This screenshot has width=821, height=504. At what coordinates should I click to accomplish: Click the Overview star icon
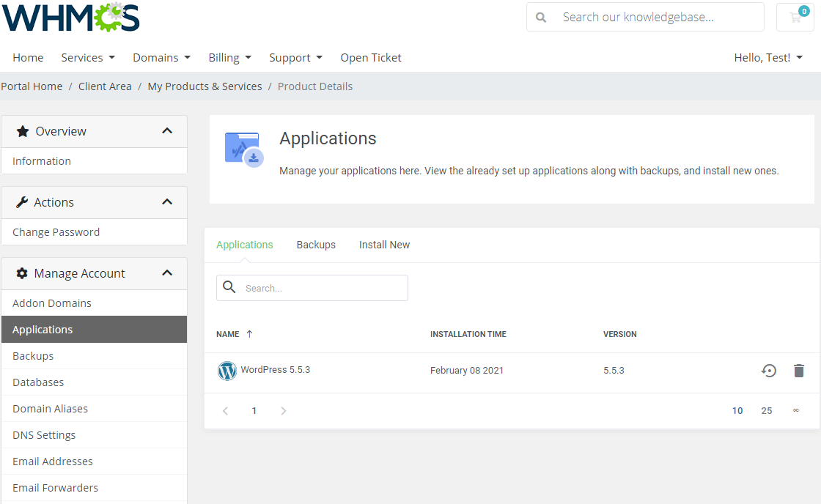[23, 131]
